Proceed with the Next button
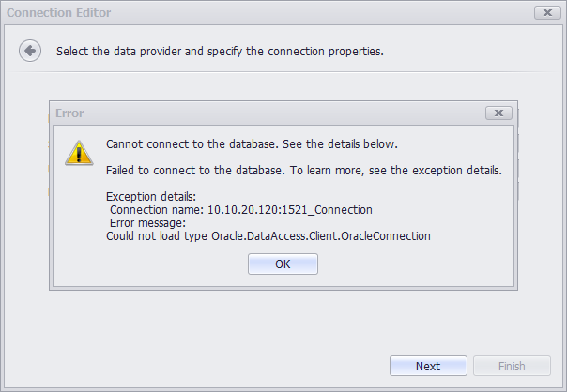 tap(428, 366)
